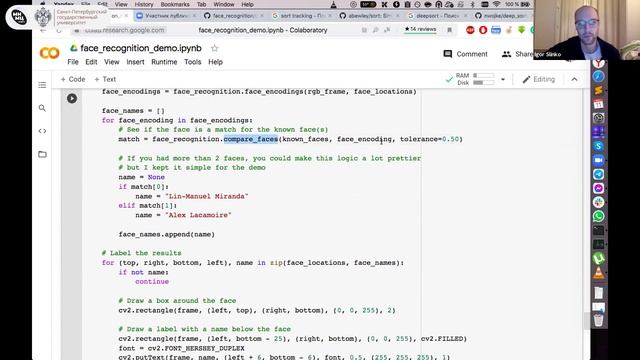The image size is (640, 360).
Task: Open the browser Window menu
Action: click(x=224, y=4)
